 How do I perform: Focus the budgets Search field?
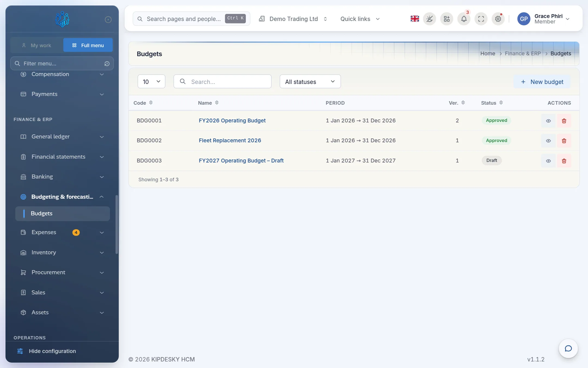pos(222,82)
